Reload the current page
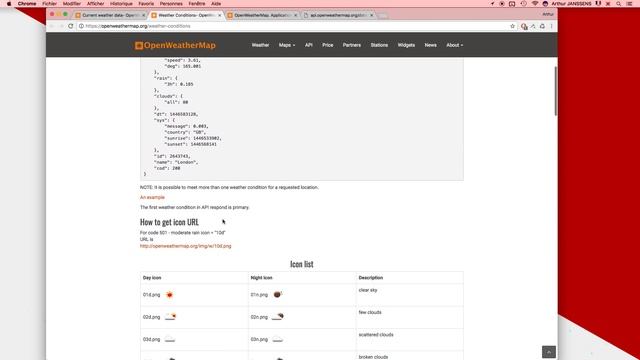The width and height of the screenshot is (640, 360). pos(71,26)
